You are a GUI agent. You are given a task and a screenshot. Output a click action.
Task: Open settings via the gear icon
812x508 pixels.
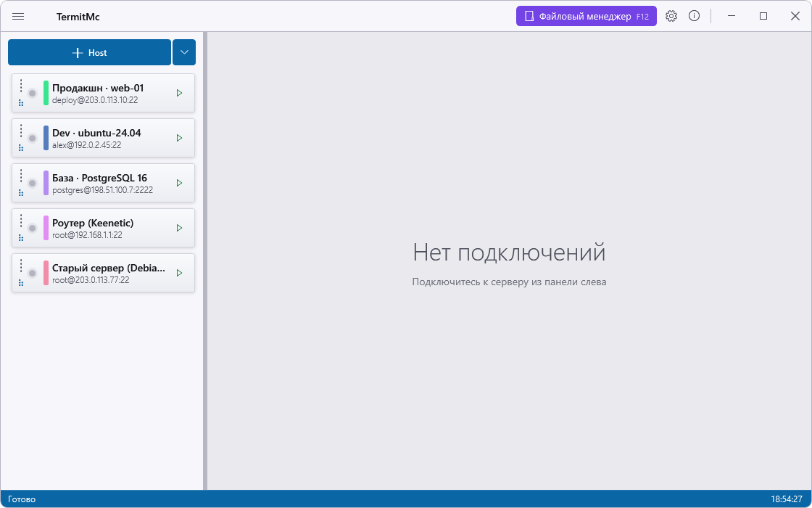point(671,16)
